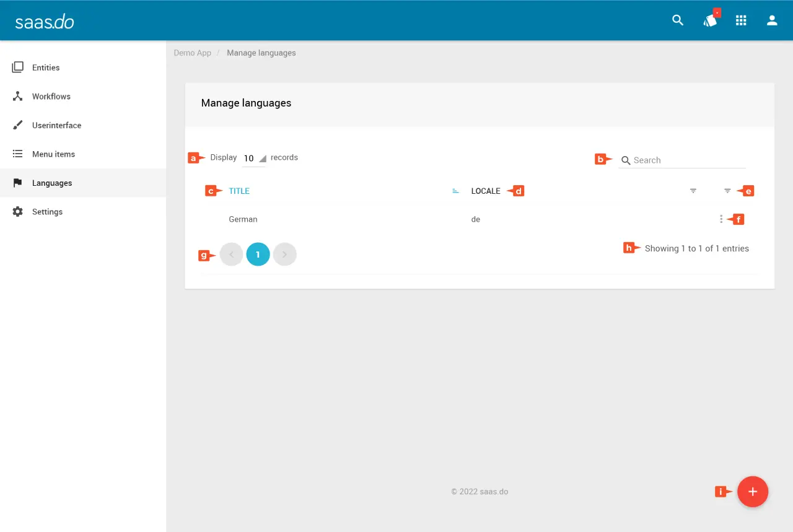Follow the Demo App breadcrumb link
793x532 pixels.
pyautogui.click(x=192, y=53)
